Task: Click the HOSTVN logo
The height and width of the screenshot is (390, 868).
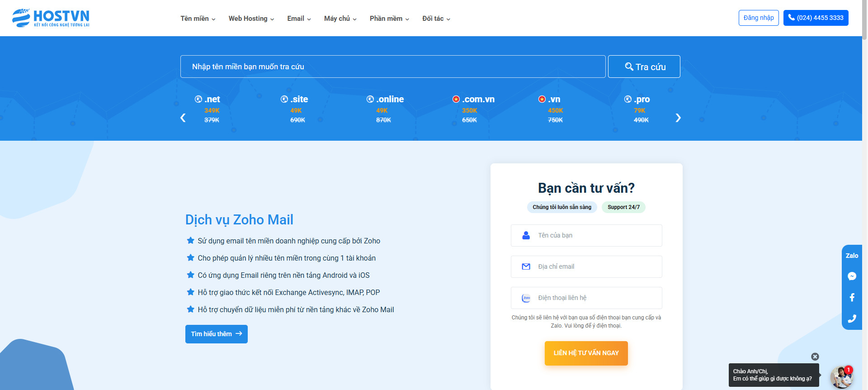Action: click(x=51, y=18)
